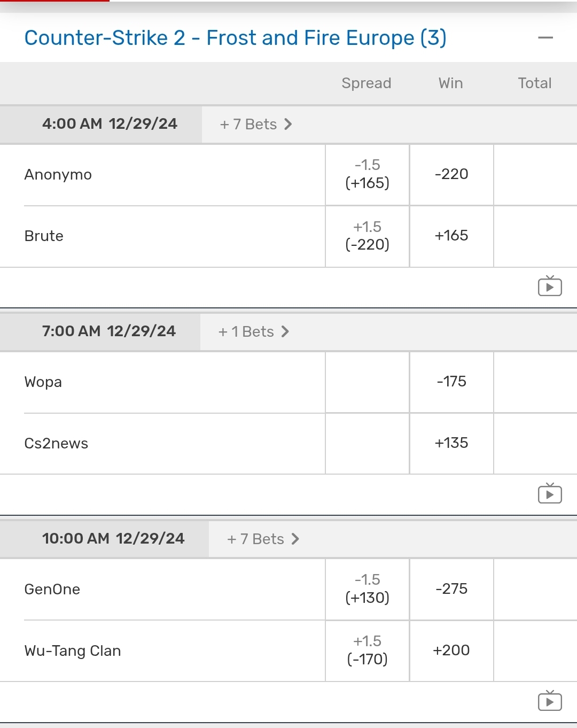Select Wu-Tang Clan +1.5 spread at -170
Screen dimensions: 577x728
tap(367, 650)
